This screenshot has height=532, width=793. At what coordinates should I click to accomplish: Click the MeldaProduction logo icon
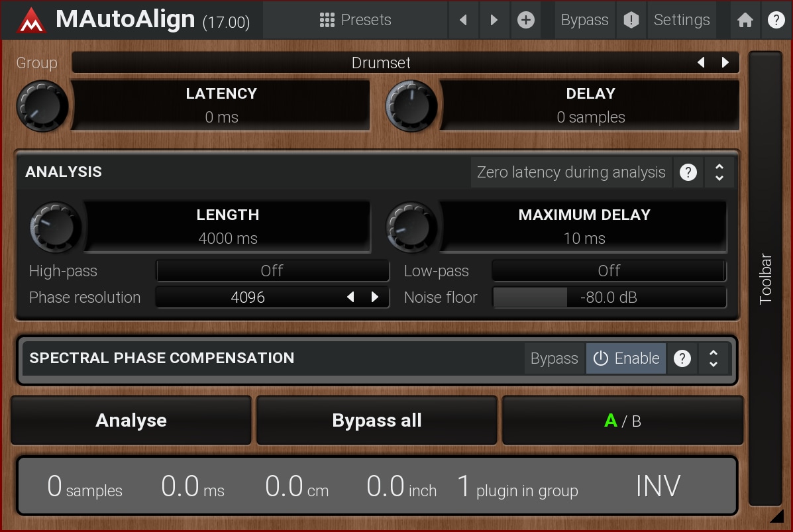[x=30, y=21]
